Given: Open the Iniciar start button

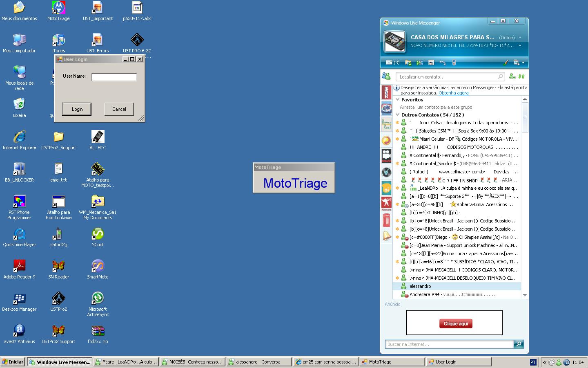Looking at the screenshot, I should coord(13,362).
